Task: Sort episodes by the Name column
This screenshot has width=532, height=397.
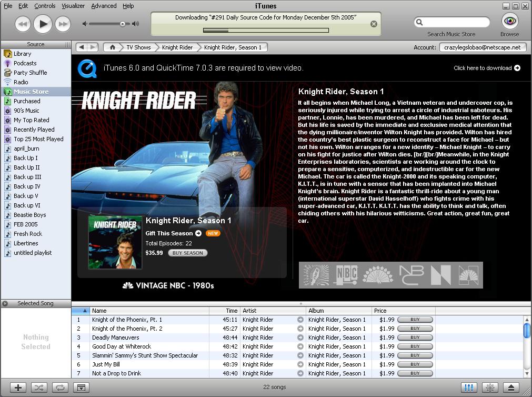Action: point(149,311)
